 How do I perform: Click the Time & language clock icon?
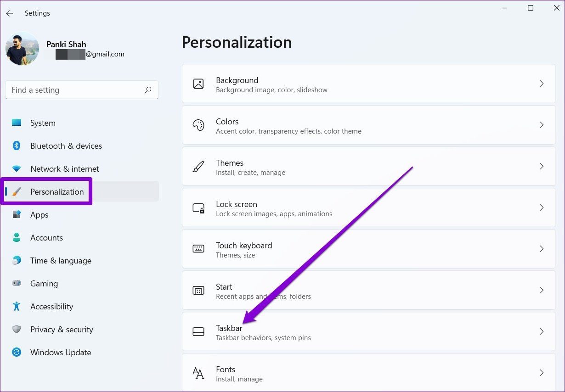(x=17, y=261)
